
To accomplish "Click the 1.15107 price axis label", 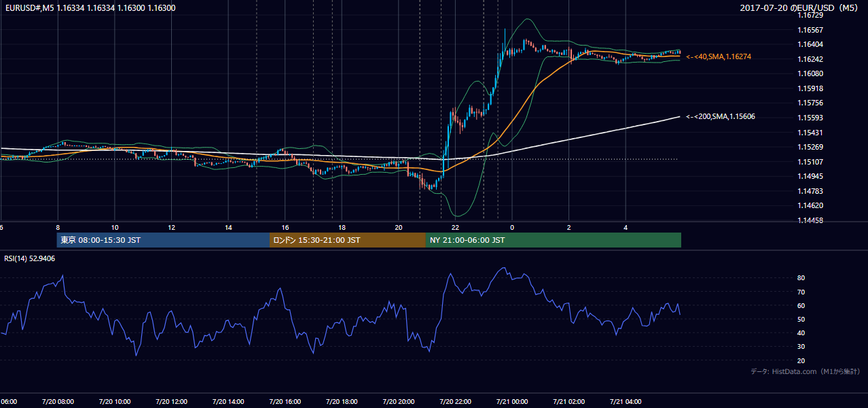I will (x=812, y=162).
